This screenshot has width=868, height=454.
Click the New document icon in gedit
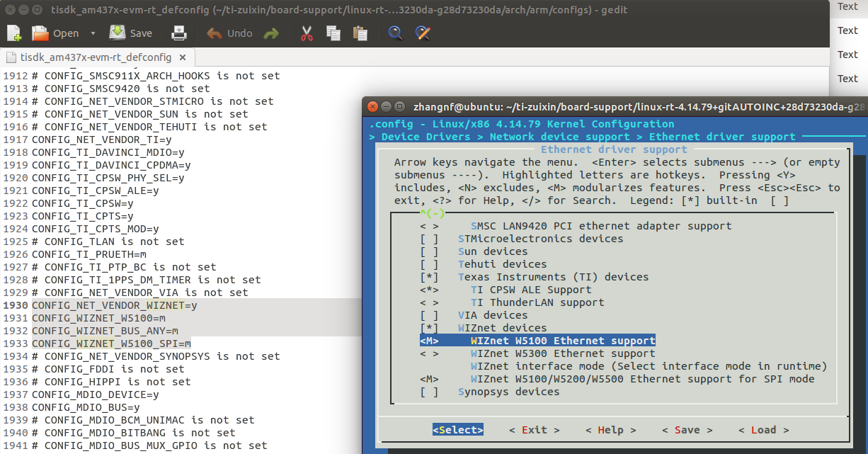[14, 33]
